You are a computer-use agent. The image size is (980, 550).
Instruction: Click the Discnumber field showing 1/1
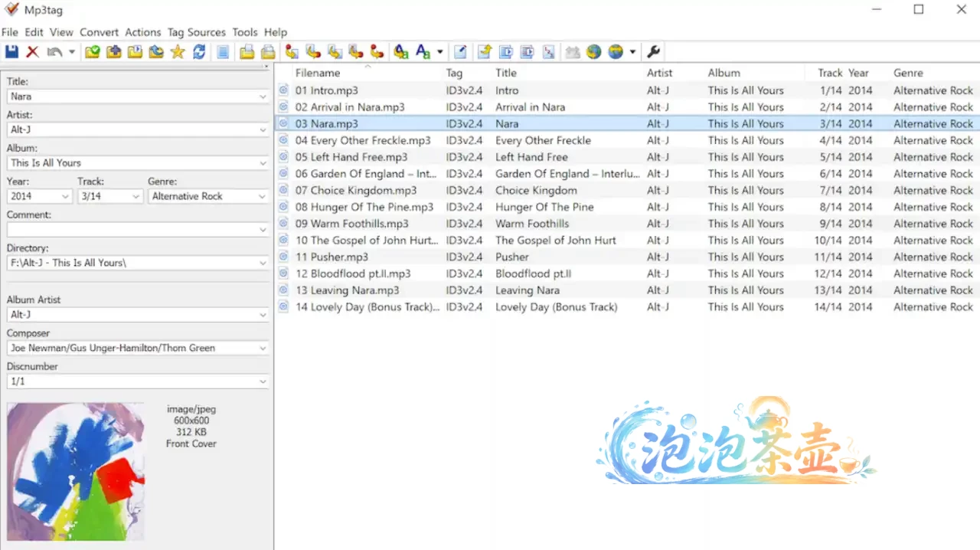pyautogui.click(x=138, y=381)
